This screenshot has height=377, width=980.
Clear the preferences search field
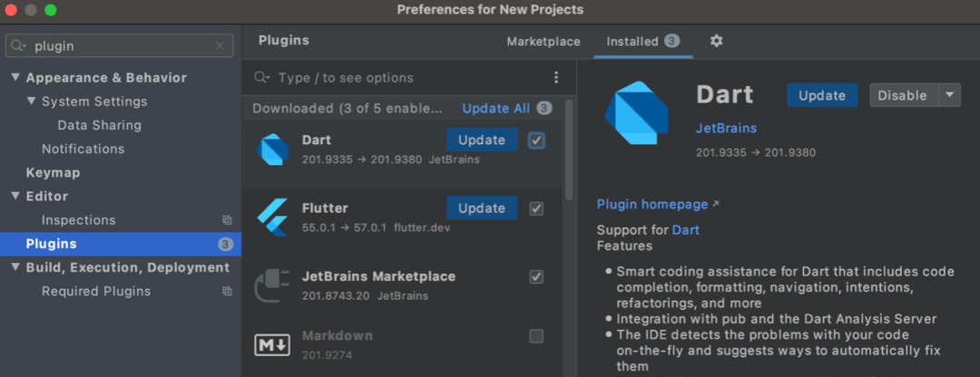tap(220, 46)
